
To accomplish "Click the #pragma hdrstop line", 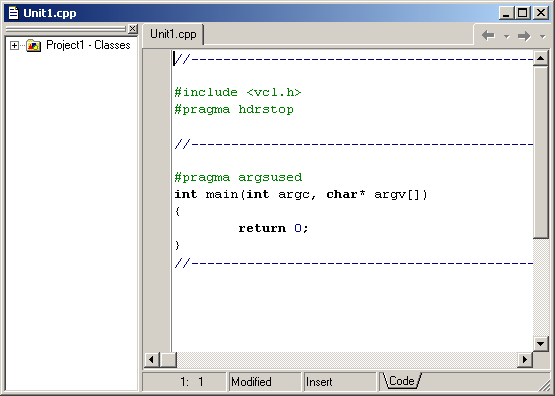I will [234, 109].
